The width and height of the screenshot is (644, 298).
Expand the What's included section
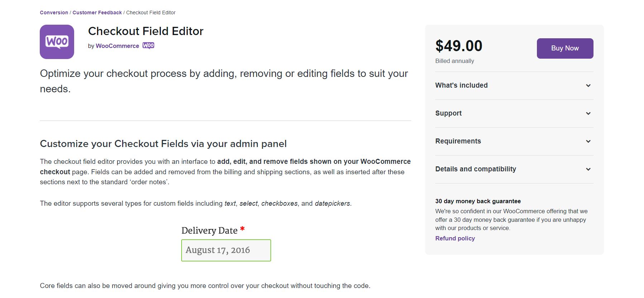tap(514, 86)
